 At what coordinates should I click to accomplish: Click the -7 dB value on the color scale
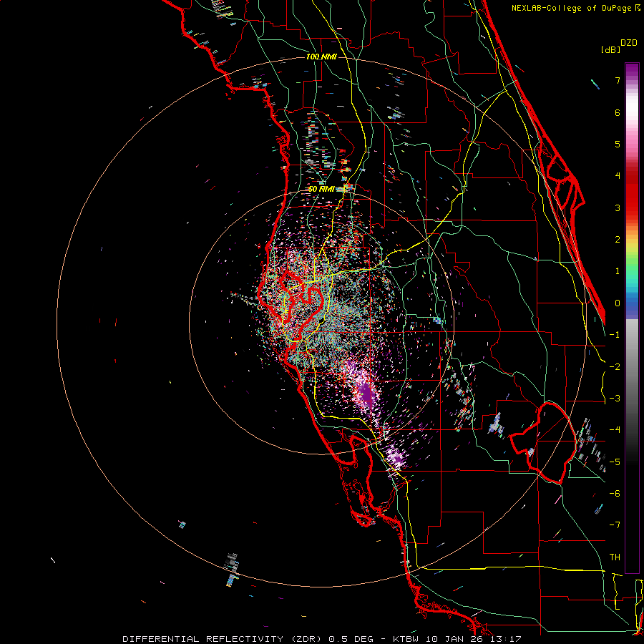[x=615, y=525]
